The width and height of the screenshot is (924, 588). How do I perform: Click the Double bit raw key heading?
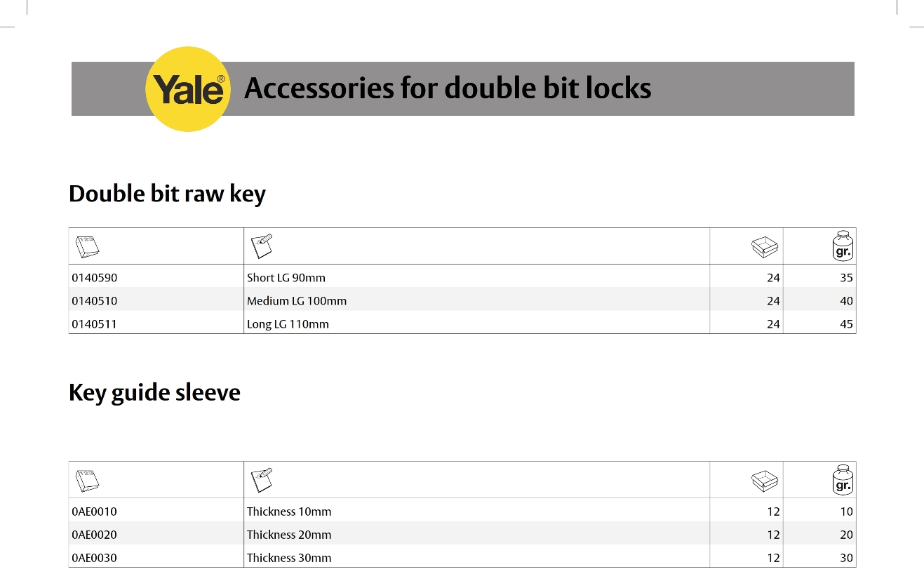(167, 194)
